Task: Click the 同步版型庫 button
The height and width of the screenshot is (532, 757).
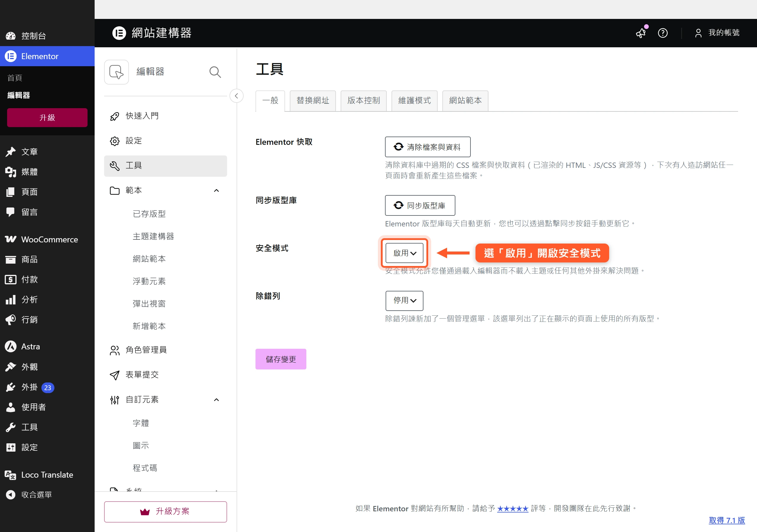Action: (x=420, y=205)
